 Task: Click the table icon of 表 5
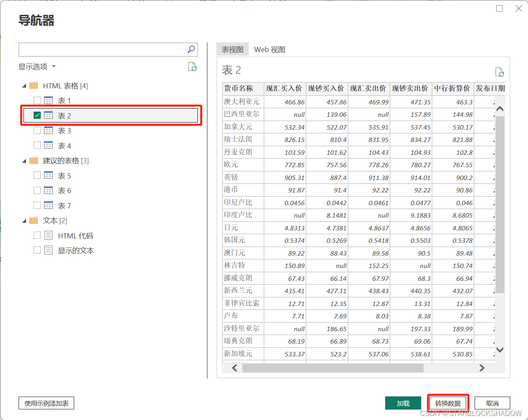click(48, 175)
